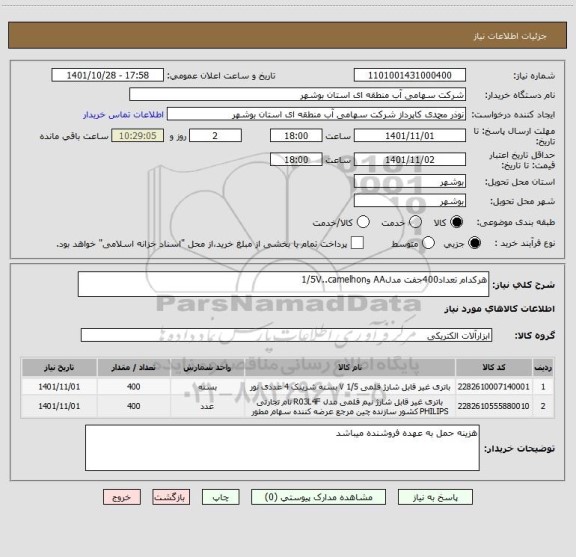The image size is (576, 557).
Task: Open buyer contact info link اطلاعات تماس خریدار
Action: tap(123, 115)
